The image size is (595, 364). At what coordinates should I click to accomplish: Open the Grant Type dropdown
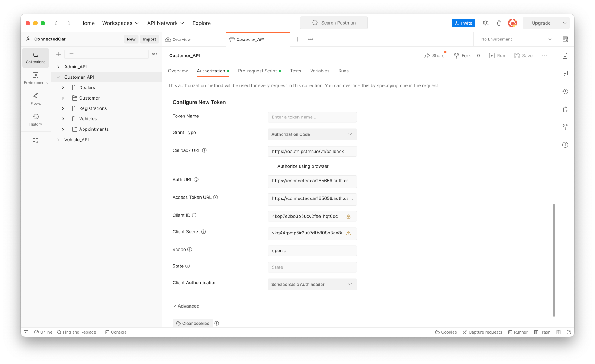click(312, 134)
